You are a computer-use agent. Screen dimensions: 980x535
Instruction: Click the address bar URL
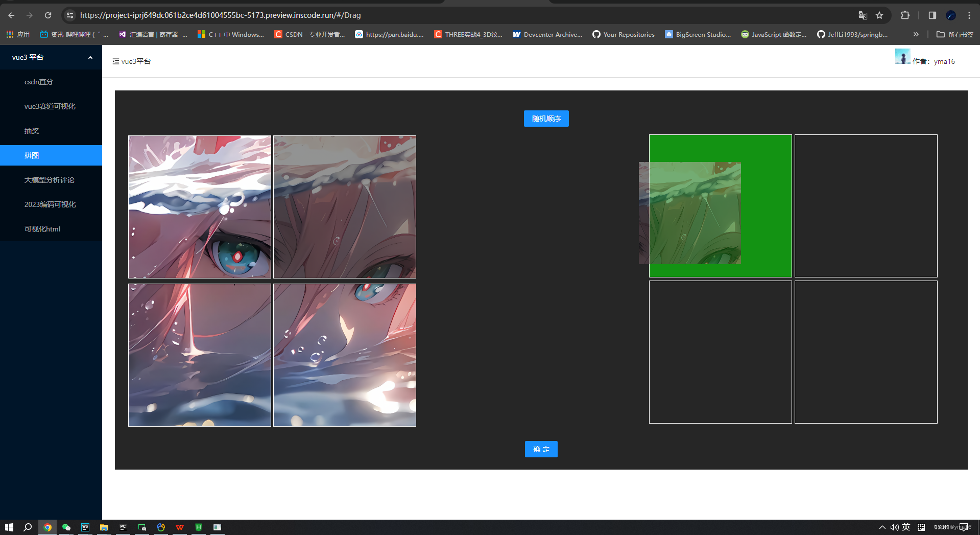[x=220, y=15]
